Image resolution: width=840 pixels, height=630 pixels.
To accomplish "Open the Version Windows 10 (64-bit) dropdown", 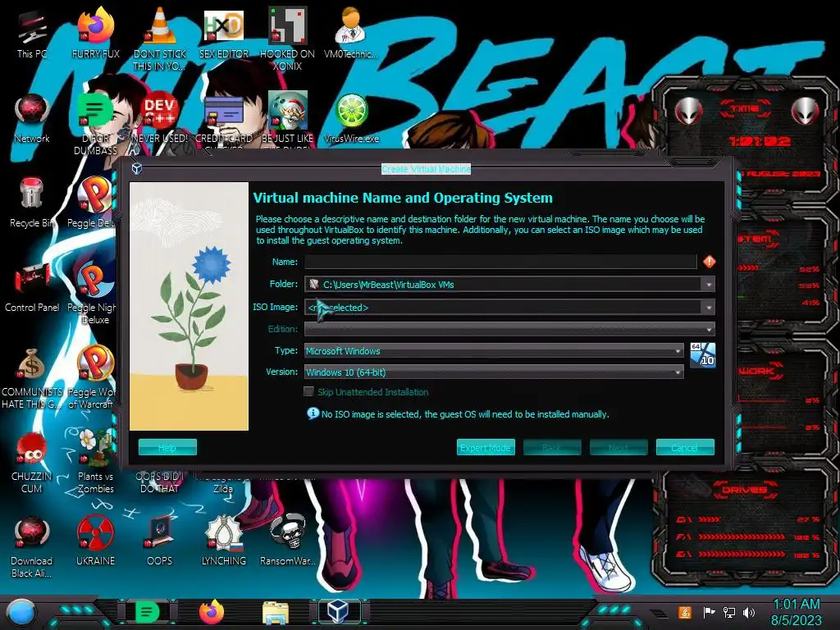I will pos(494,372).
